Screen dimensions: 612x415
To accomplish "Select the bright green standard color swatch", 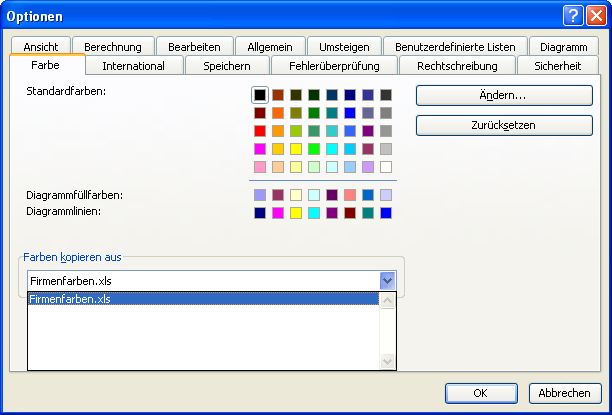I will coord(314,149).
